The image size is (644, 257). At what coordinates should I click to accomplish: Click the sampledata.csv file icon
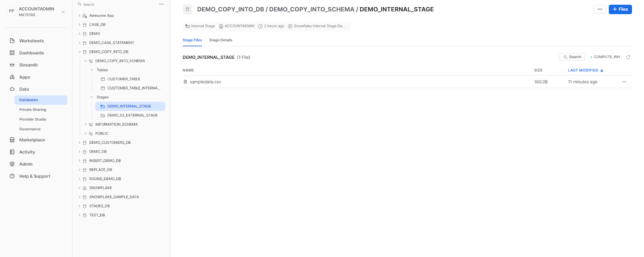click(186, 81)
